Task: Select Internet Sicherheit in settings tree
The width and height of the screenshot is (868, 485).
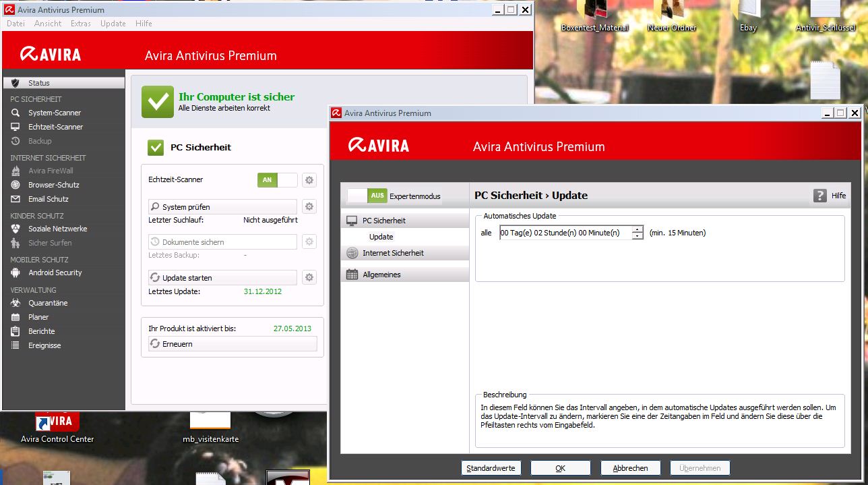Action: [x=404, y=253]
